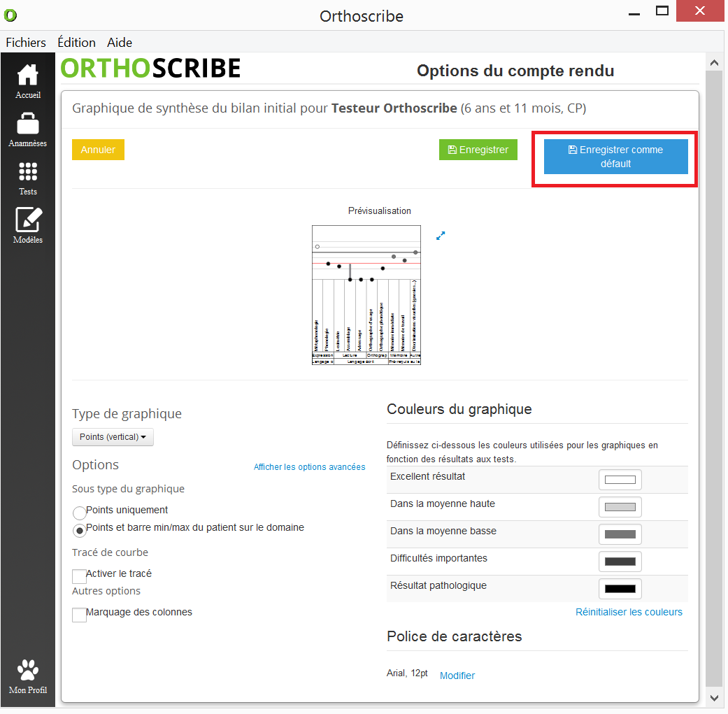Screen dimensions: 728x714
Task: Select the Points uniquement radio button
Action: tap(80, 512)
